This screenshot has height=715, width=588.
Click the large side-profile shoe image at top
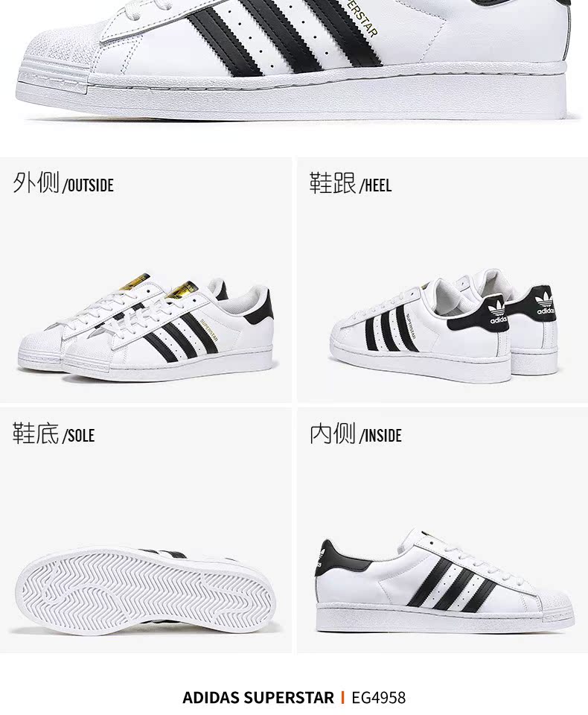(x=294, y=60)
